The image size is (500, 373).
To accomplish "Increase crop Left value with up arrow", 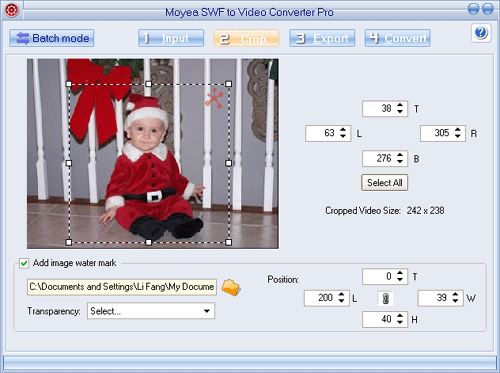I will (343, 130).
